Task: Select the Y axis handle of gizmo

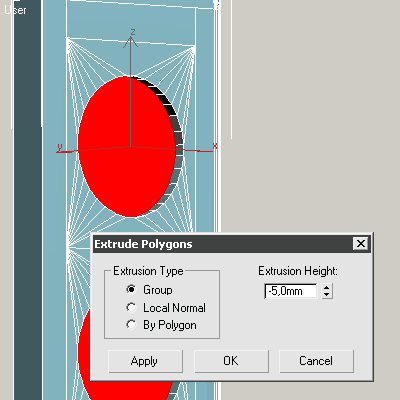Action: pyautogui.click(x=60, y=147)
